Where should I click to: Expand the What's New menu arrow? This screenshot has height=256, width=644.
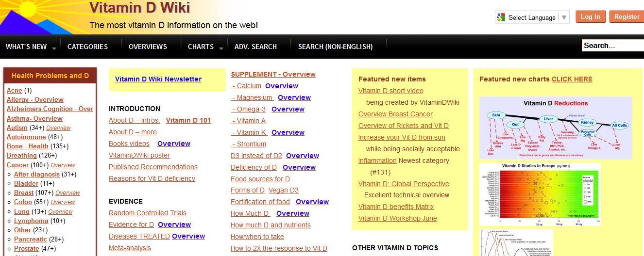(54, 48)
